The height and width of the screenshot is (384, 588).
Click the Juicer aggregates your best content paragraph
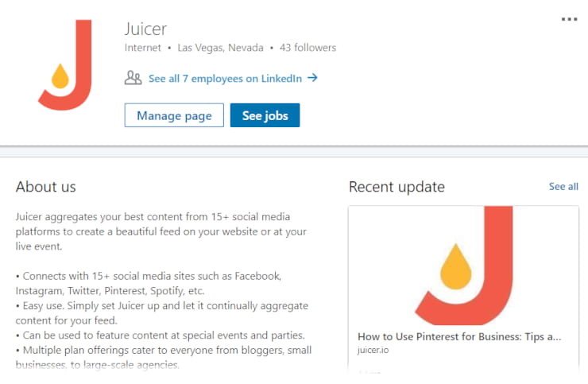tap(161, 231)
